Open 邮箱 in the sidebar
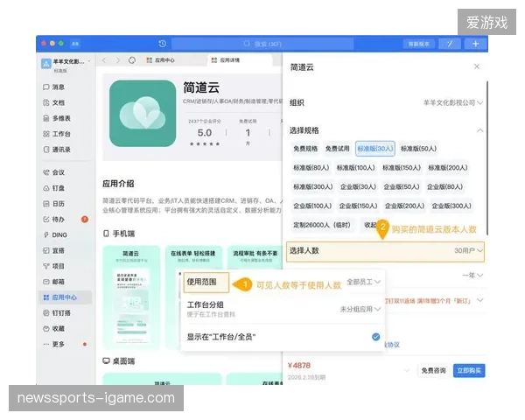Viewport: 525px width, 420px height. click(x=54, y=282)
